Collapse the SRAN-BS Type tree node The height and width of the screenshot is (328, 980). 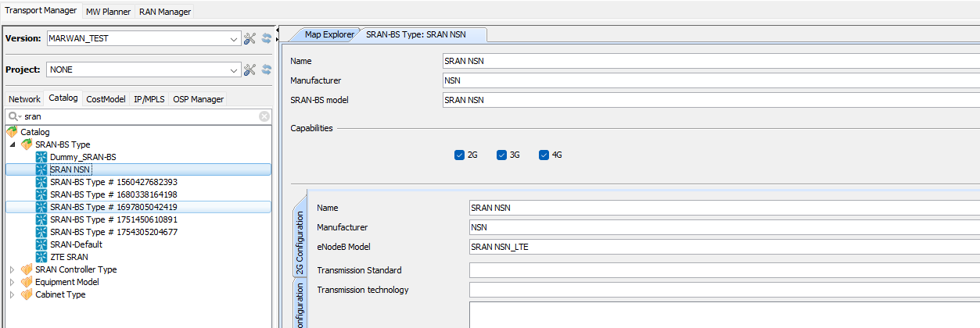(12, 144)
